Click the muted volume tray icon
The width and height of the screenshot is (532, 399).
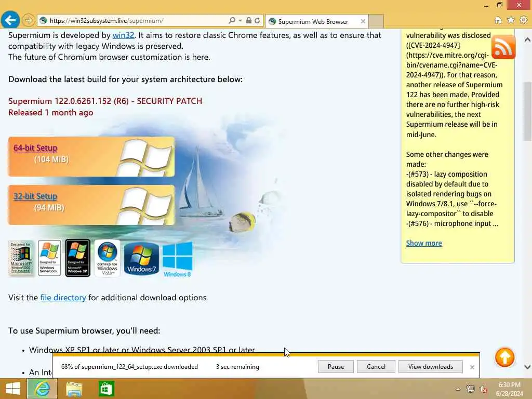click(483, 389)
